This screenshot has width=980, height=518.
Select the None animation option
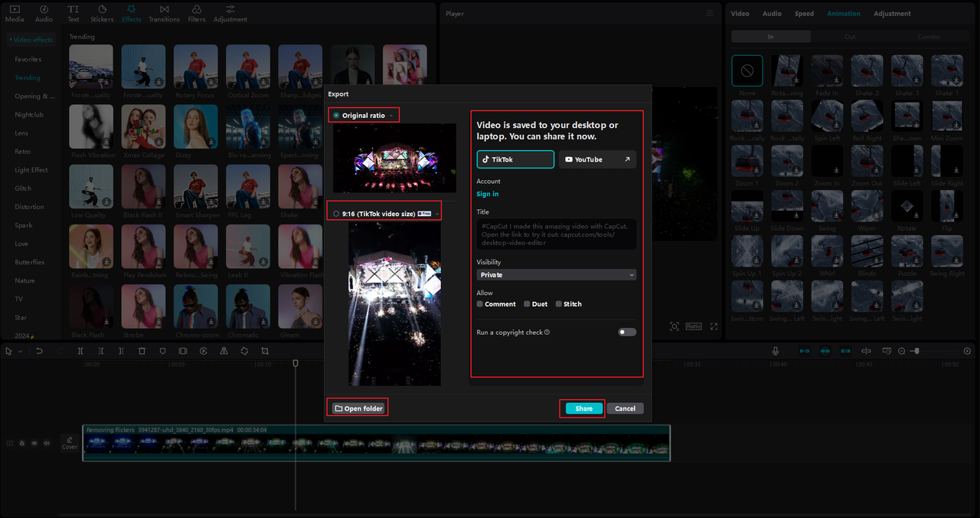pos(746,70)
